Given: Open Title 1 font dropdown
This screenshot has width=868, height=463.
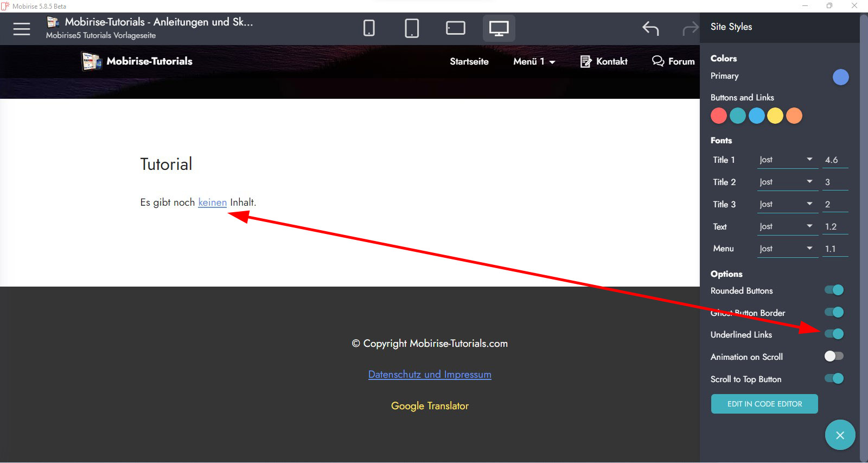Looking at the screenshot, I should [x=788, y=160].
